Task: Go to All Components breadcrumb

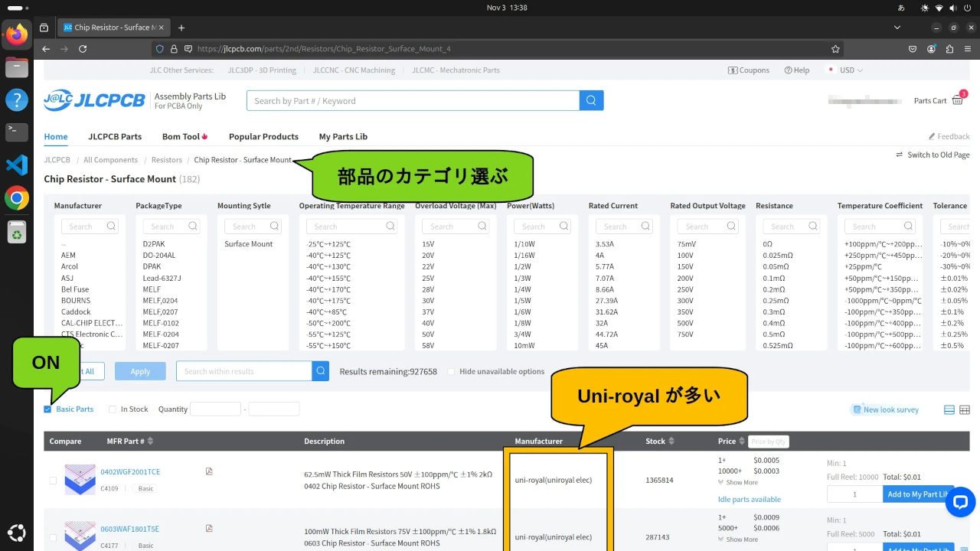Action: tap(110, 160)
